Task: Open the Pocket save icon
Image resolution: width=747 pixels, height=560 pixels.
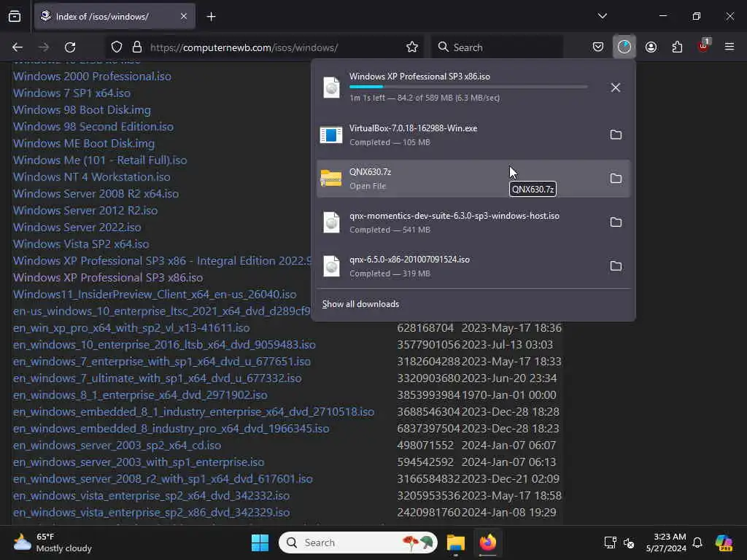Action: click(x=598, y=47)
